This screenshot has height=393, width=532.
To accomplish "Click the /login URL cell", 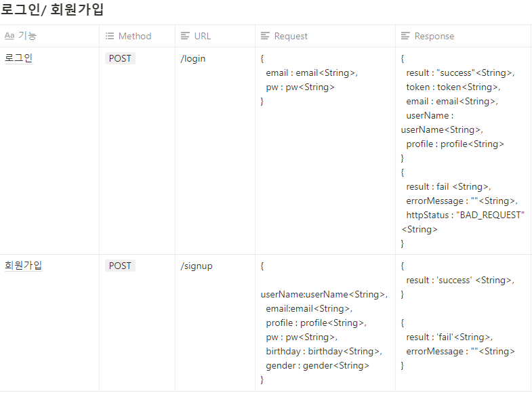I will 193,58.
